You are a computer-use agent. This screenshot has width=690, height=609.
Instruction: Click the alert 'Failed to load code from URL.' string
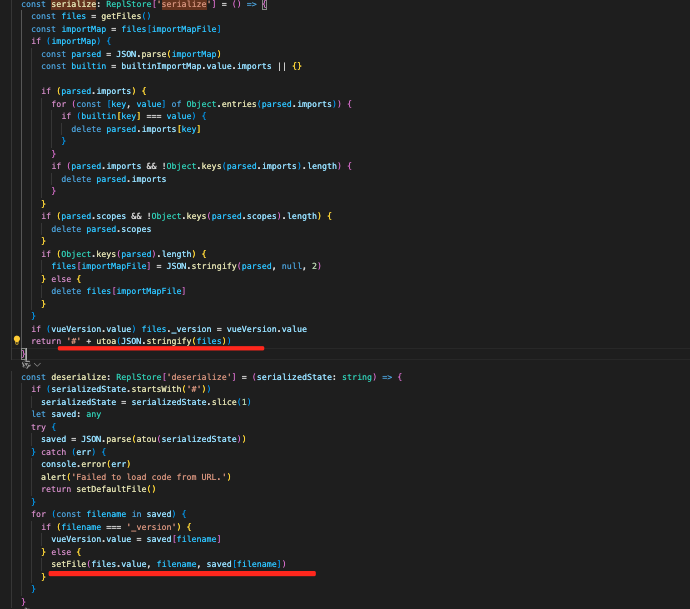151,477
